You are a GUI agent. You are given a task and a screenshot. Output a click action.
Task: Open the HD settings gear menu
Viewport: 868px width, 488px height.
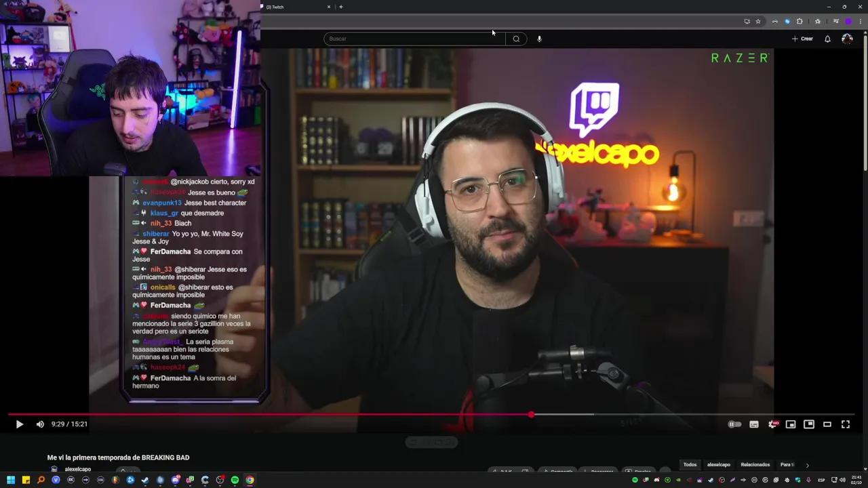[x=772, y=424]
